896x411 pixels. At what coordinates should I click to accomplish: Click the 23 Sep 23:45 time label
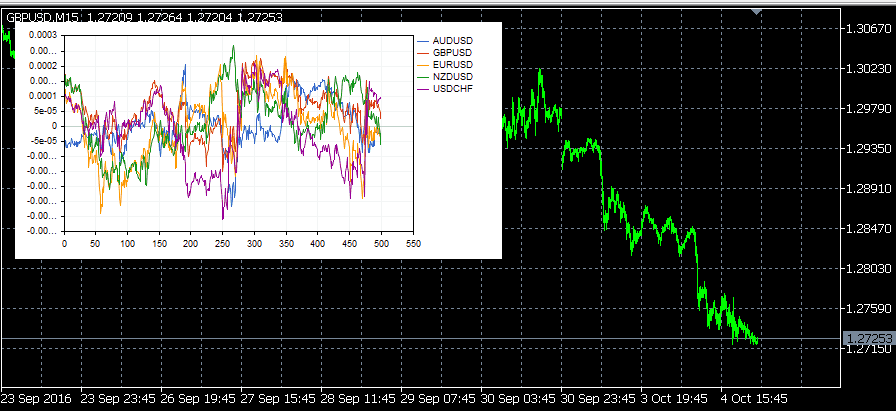point(118,398)
